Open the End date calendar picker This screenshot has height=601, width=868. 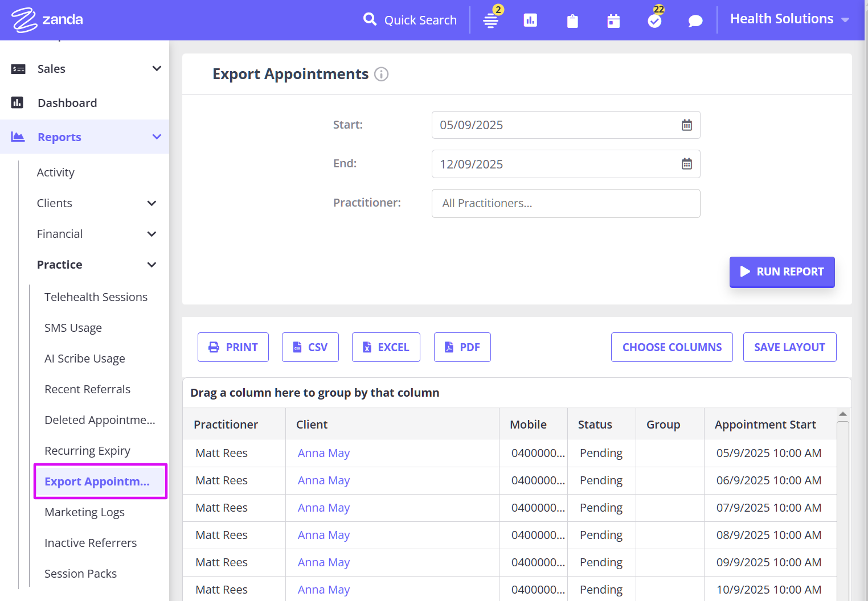pyautogui.click(x=686, y=164)
